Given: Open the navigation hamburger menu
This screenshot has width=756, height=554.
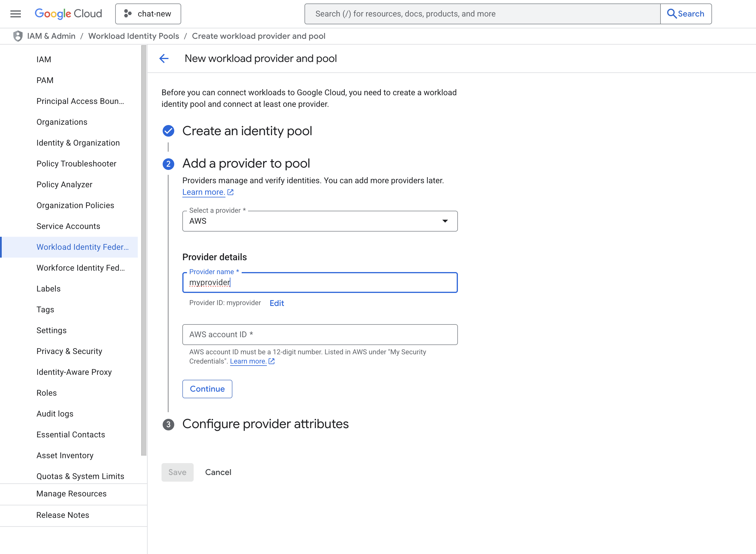Looking at the screenshot, I should pos(15,14).
